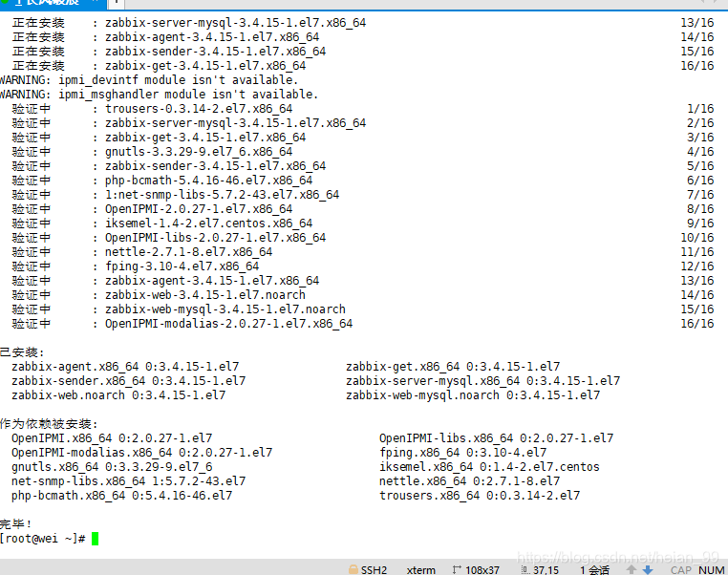Viewport: 728px width, 575px height.
Task: Click the 完毕! completion message
Action: pyautogui.click(x=15, y=524)
